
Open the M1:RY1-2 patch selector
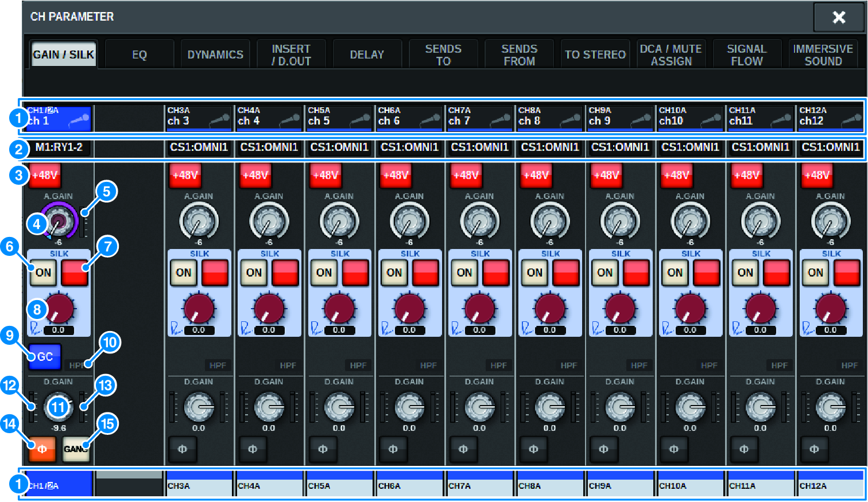coord(59,147)
